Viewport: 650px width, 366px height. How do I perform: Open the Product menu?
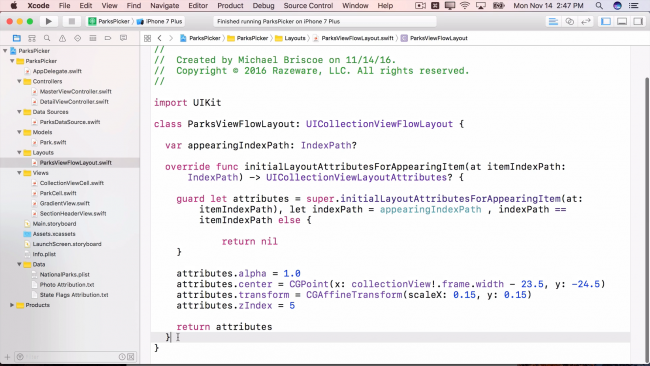tap(230, 5)
